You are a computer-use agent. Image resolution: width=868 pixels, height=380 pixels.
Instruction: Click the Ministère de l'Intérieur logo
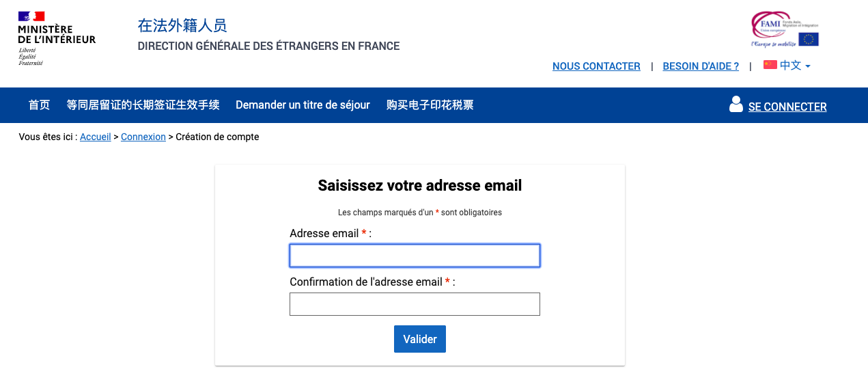click(57, 38)
